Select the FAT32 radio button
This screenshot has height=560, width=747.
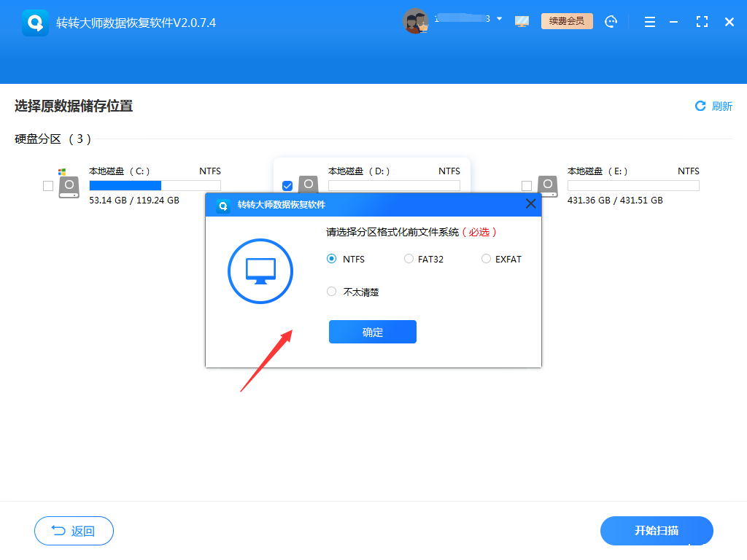click(x=409, y=259)
